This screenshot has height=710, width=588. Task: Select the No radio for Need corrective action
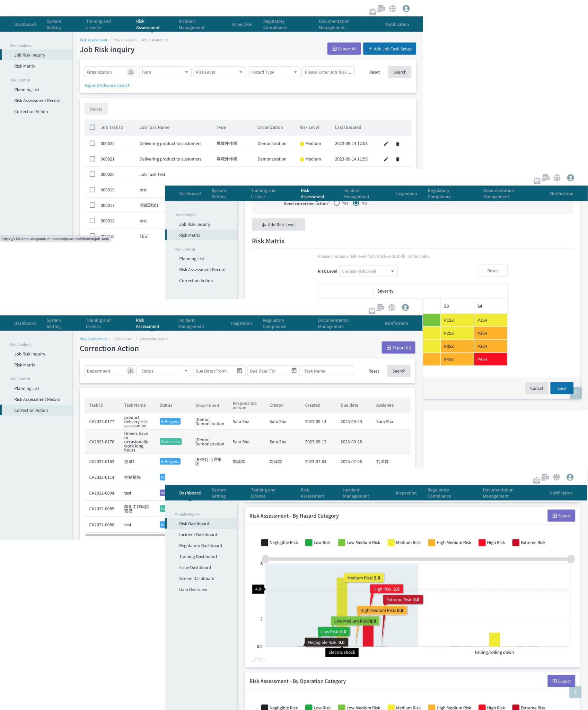[356, 203]
